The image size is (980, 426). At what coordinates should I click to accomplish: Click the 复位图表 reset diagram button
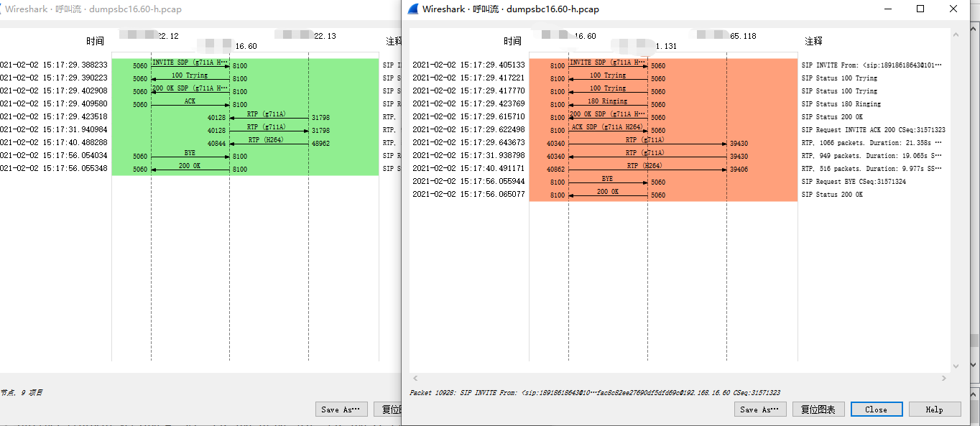[x=818, y=409]
